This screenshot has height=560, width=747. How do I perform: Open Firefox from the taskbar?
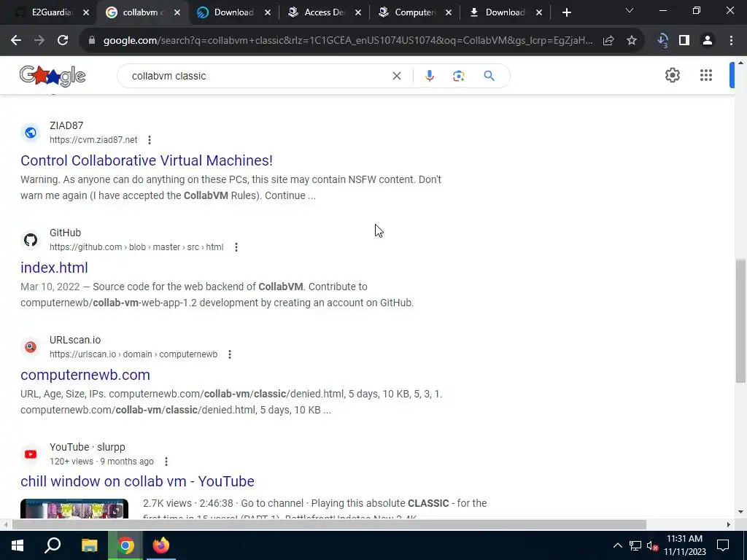pyautogui.click(x=161, y=545)
